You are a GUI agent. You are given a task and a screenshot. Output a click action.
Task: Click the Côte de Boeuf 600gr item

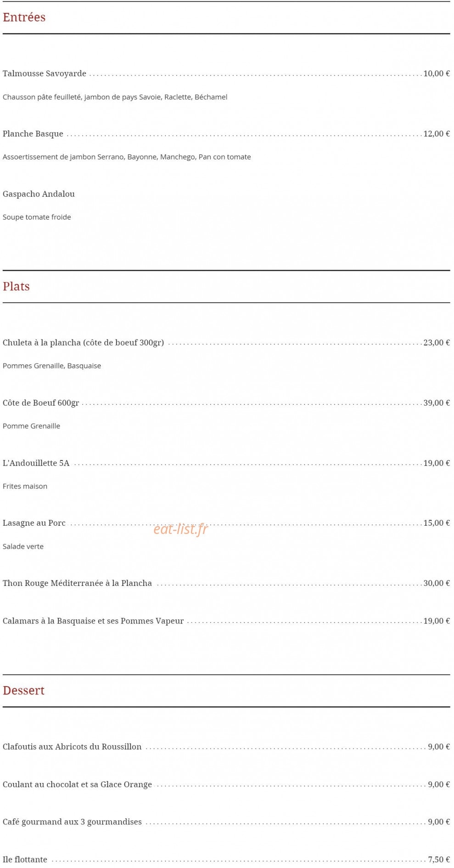(41, 403)
